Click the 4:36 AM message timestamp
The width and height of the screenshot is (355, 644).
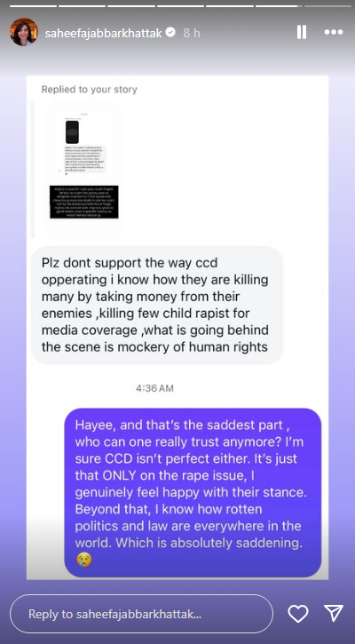154,388
